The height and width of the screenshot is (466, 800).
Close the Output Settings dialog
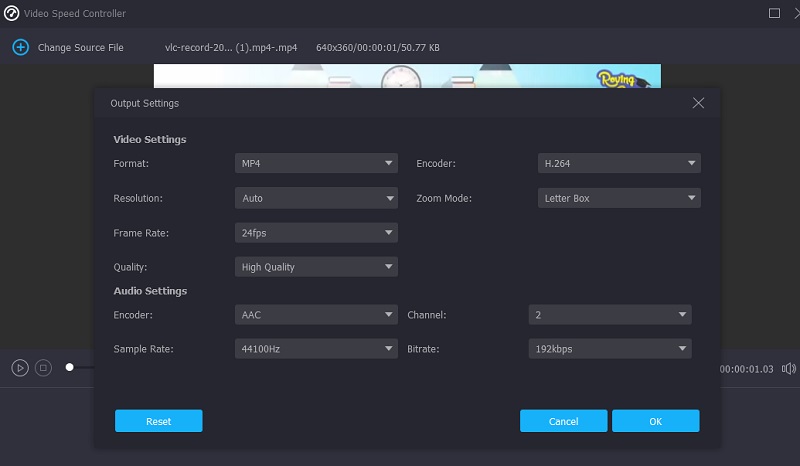698,103
